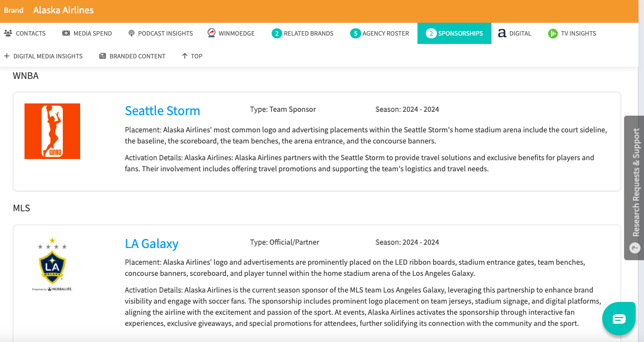Go to the WinmoEdge tab
Viewport: 644px width, 342px height.
pos(231,33)
